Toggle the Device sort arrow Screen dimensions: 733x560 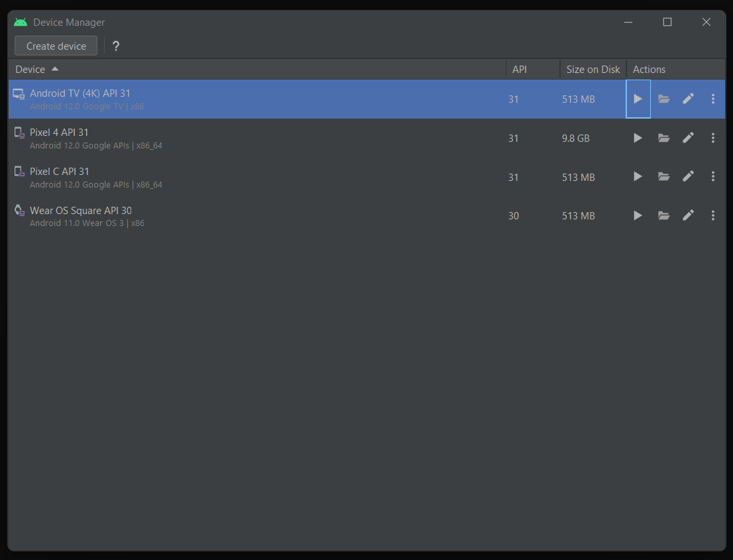coord(55,69)
